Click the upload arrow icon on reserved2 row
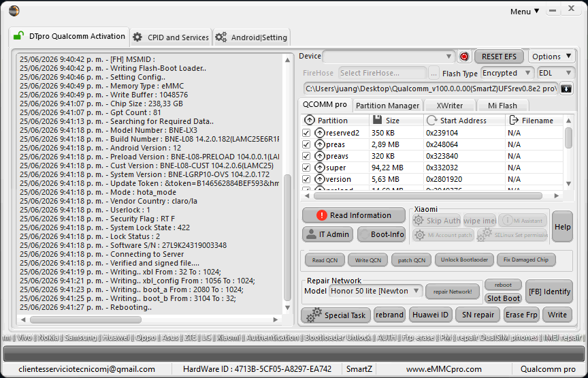Image resolution: width=588 pixels, height=378 pixels. [319, 133]
